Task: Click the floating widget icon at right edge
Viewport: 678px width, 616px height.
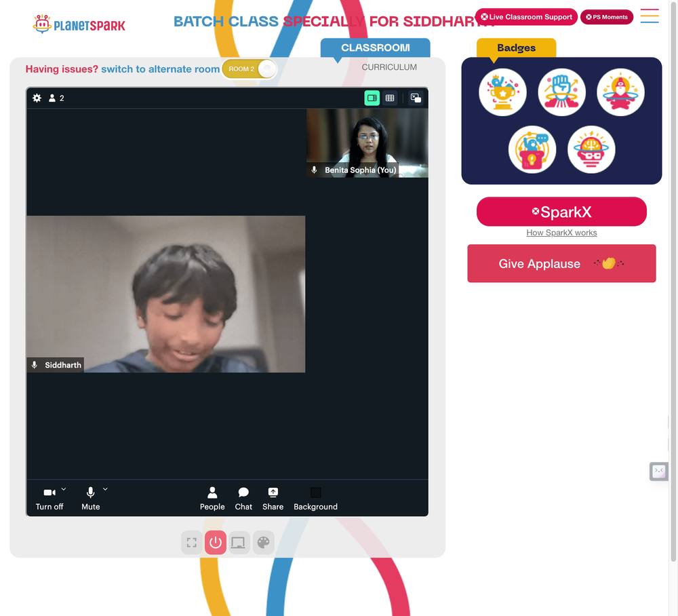Action: coord(659,471)
